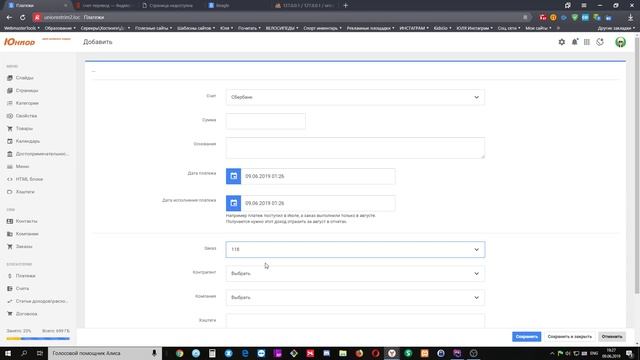Open Свойства in the sidebar

[26, 116]
